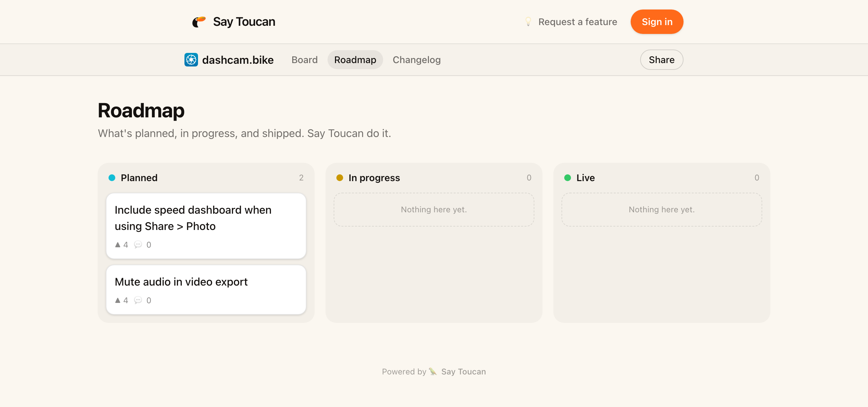Go to Say Toucan home via header title

(244, 22)
